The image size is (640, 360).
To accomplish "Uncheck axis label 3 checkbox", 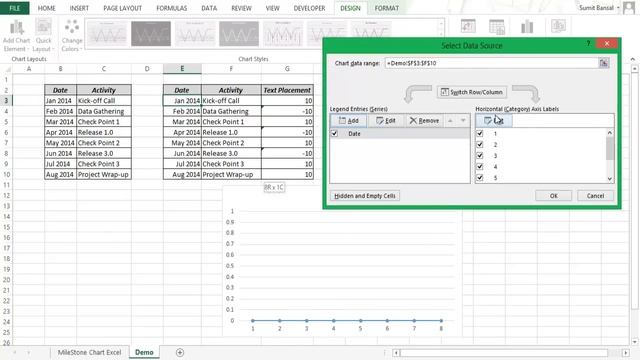I will tap(480, 156).
